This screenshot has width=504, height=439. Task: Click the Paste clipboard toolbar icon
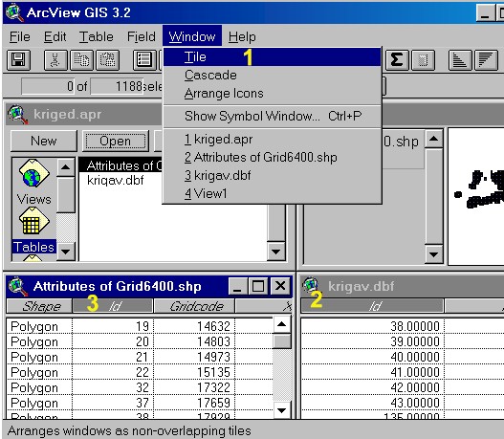(x=108, y=60)
